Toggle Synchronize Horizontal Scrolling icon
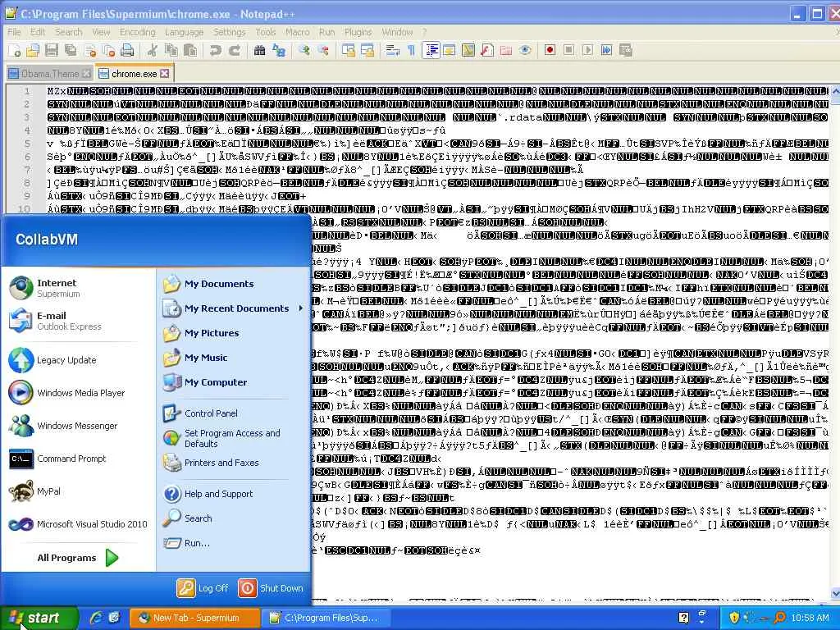Viewport: 840px width, 630px height. coord(367,50)
